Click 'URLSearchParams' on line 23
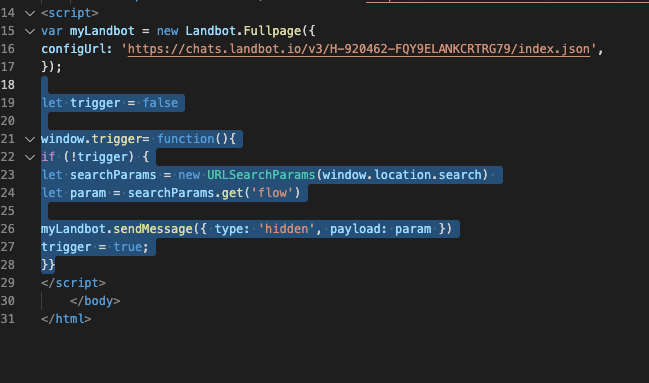Screen dimensions: 649x383 click(x=261, y=175)
